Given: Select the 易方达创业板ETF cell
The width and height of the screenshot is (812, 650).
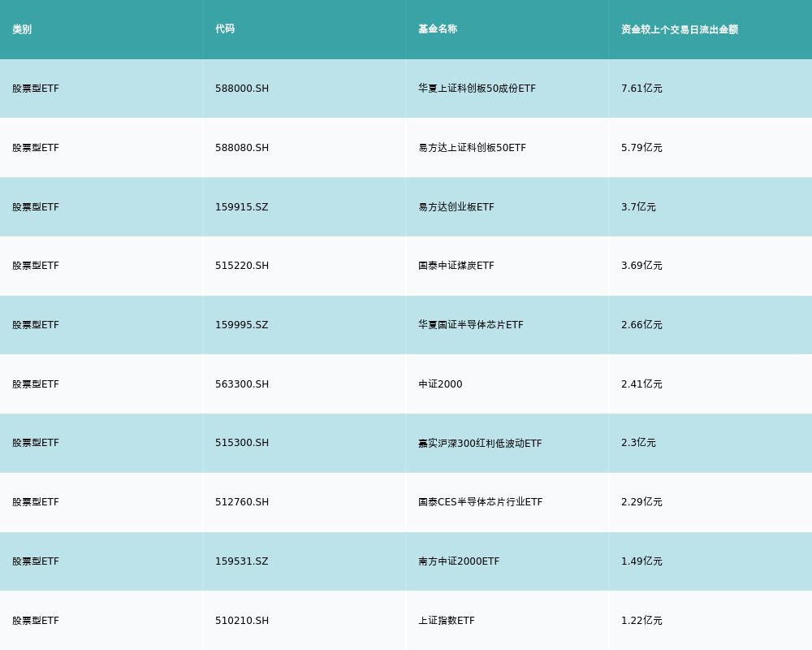Looking at the screenshot, I should click(456, 207).
